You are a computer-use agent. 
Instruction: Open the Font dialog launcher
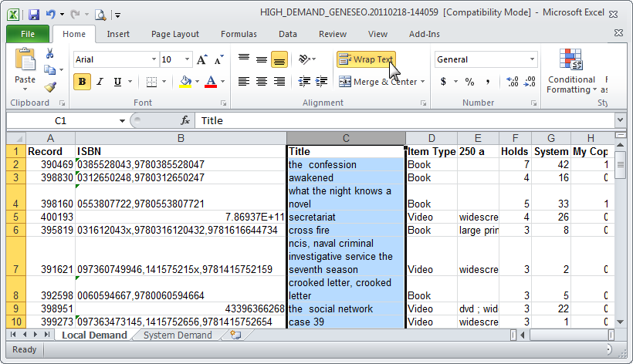[x=223, y=103]
